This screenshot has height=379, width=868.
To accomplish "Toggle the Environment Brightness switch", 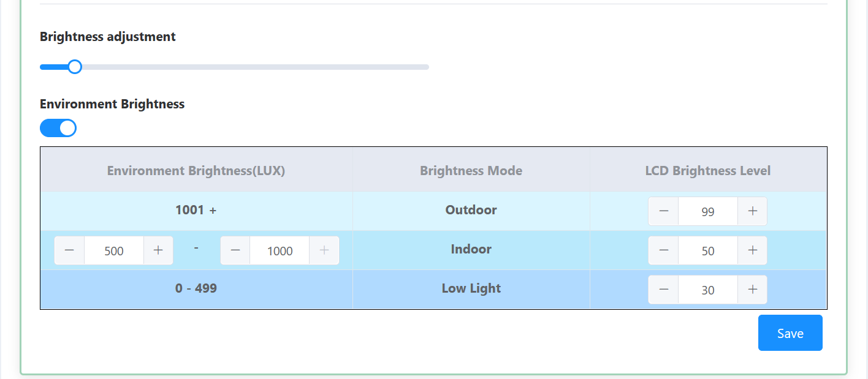I will tap(58, 128).
